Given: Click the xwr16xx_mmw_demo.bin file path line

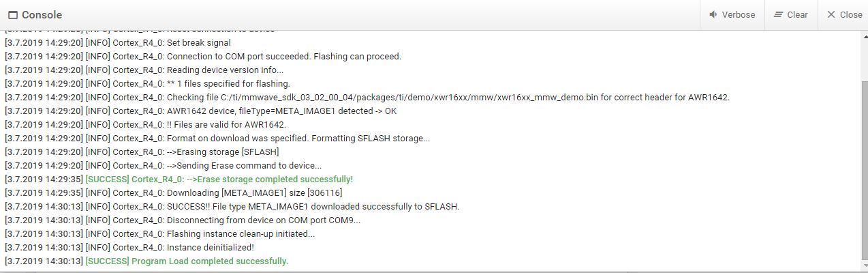Looking at the screenshot, I should coord(367,98).
